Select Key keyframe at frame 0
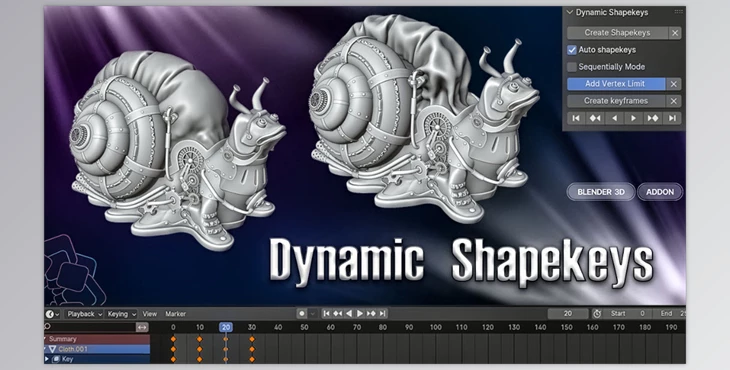730x370 pixels. point(173,359)
